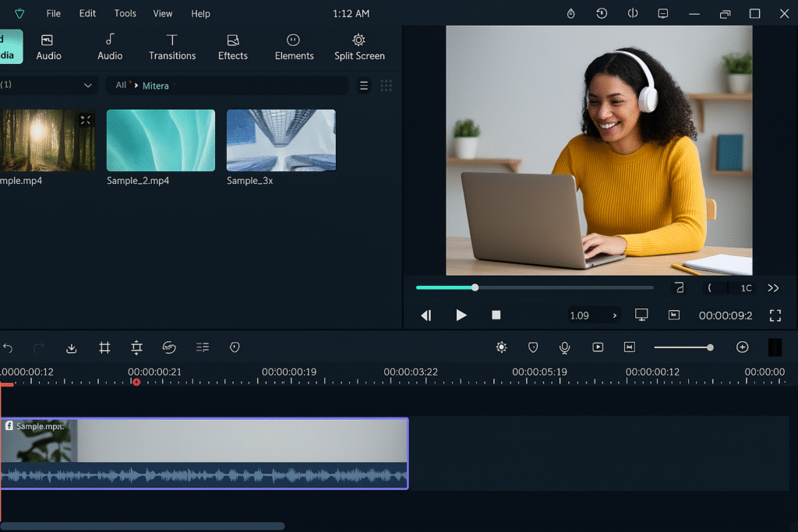This screenshot has width=798, height=532.
Task: Adjust the timeline zoom slider
Action: 683,347
